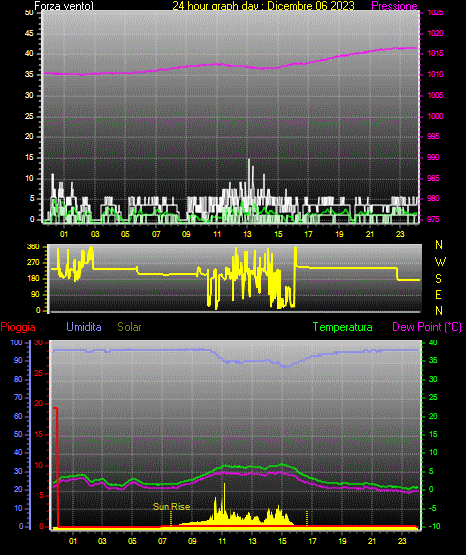466x555 pixels.
Task: Click hour 23 on wind graph axis
Action: pos(400,234)
